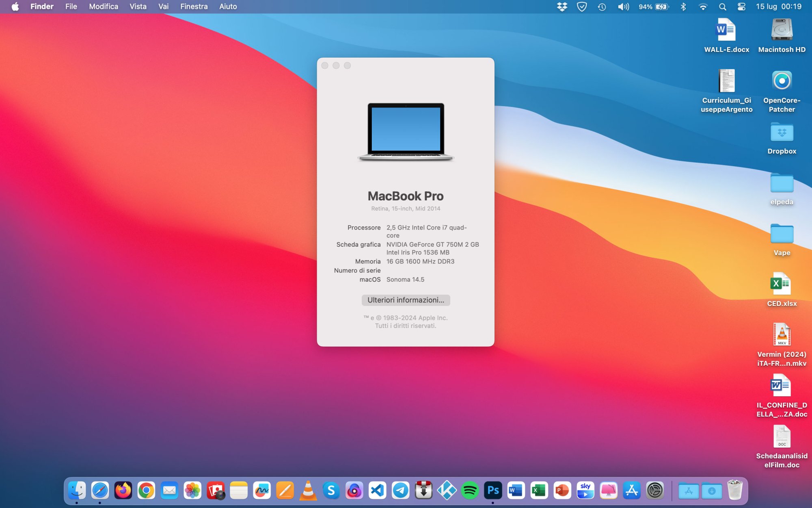812x508 pixels.
Task: Open the Finestra menu
Action: pyautogui.click(x=194, y=7)
